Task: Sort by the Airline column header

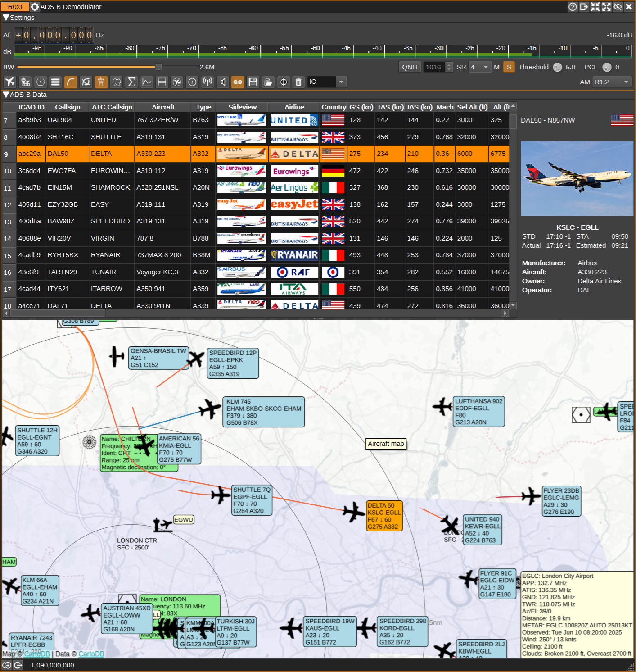Action: click(294, 107)
